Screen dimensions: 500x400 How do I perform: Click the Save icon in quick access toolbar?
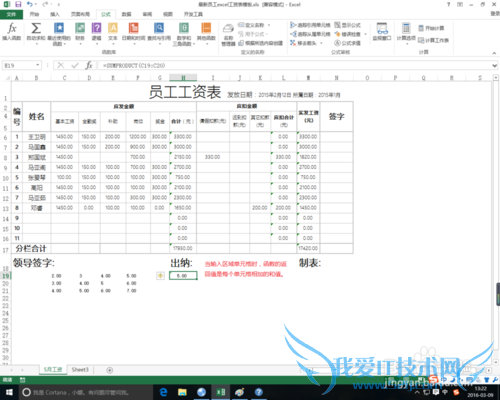click(18, 4)
